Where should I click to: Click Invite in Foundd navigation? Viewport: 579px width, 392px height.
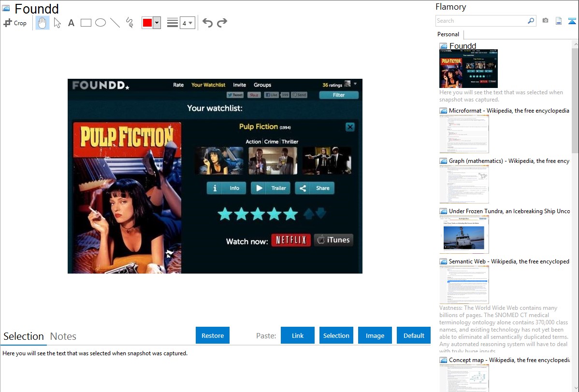[239, 85]
